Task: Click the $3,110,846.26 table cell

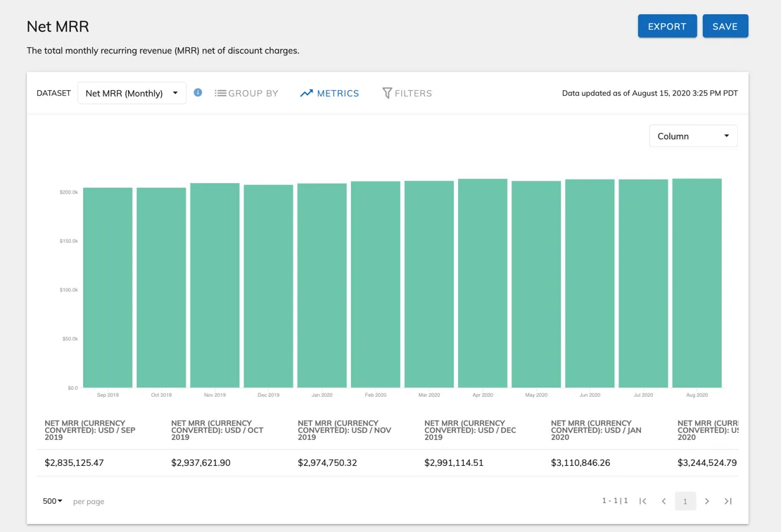Action: click(x=580, y=463)
